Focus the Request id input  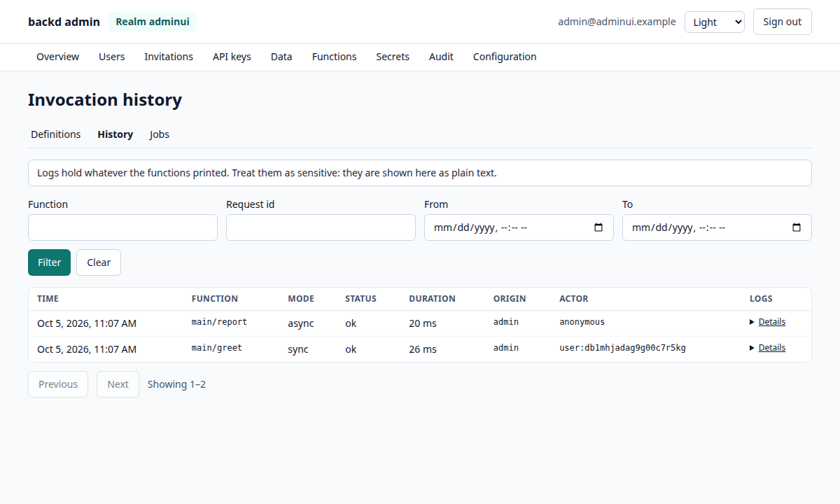point(321,227)
